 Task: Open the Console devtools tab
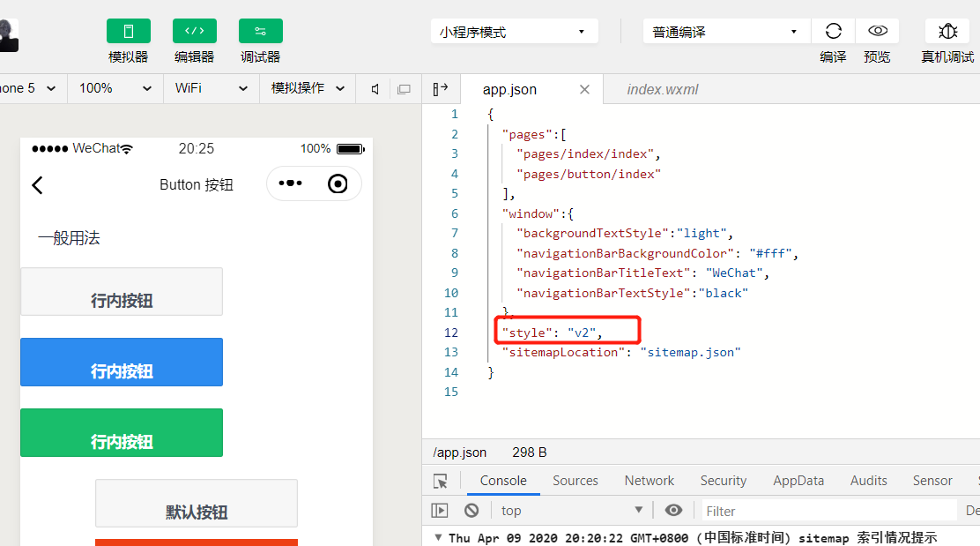[x=503, y=481]
